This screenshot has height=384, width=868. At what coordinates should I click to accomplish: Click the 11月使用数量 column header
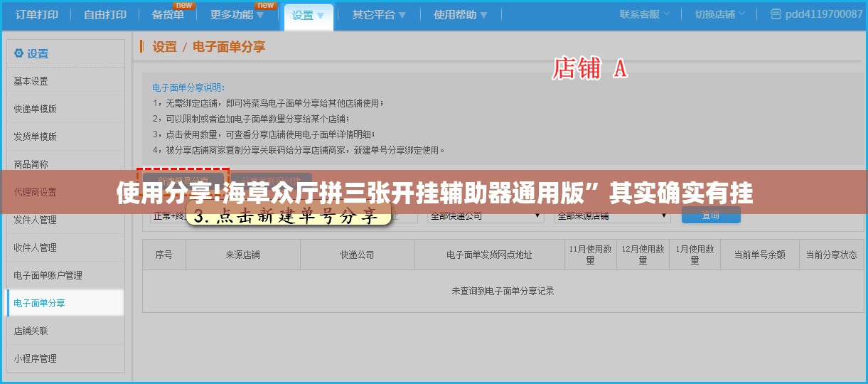(591, 255)
